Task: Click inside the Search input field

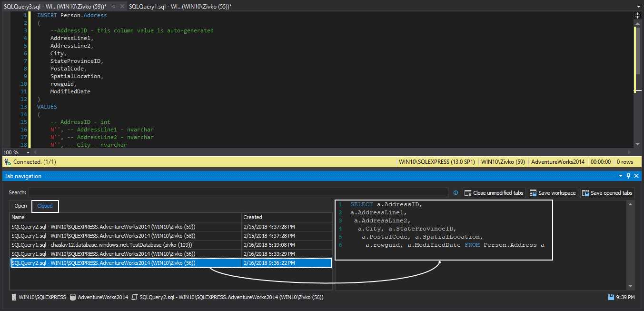Action: pyautogui.click(x=238, y=192)
